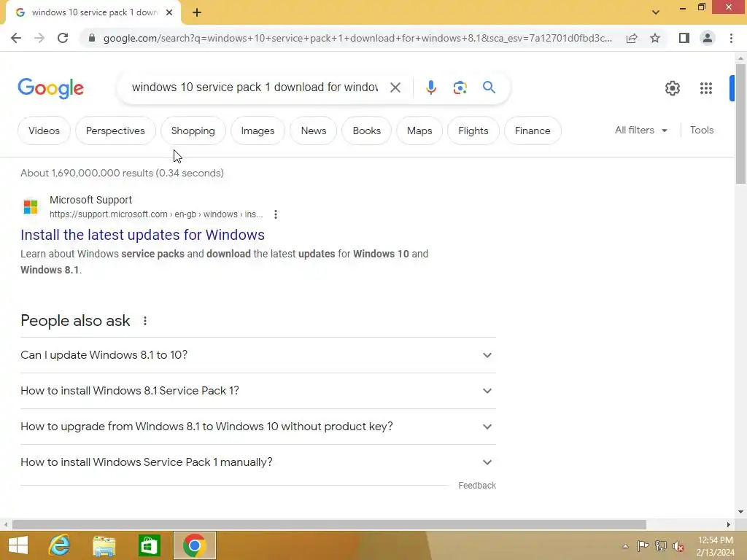
Task: Submit search with magnifier icon
Action: (489, 87)
